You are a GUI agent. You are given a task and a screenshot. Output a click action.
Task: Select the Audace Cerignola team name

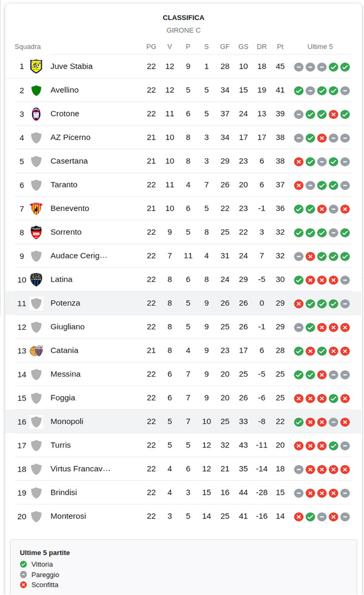pyautogui.click(x=78, y=256)
